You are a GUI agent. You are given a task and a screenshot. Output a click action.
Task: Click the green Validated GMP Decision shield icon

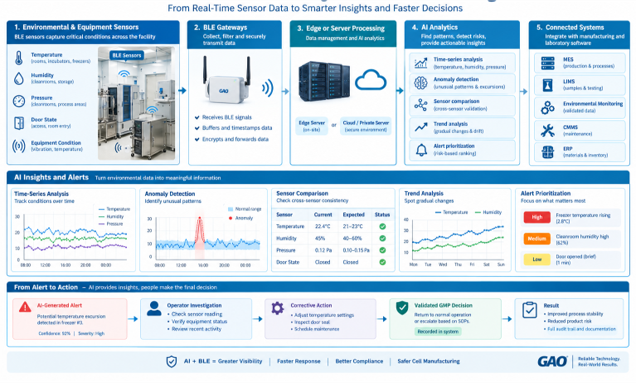tap(402, 308)
